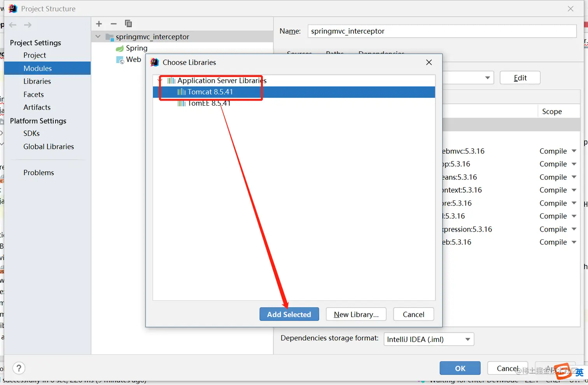Open scope dropdown for re:5.3.16
This screenshot has width=588, height=385.
point(574,203)
